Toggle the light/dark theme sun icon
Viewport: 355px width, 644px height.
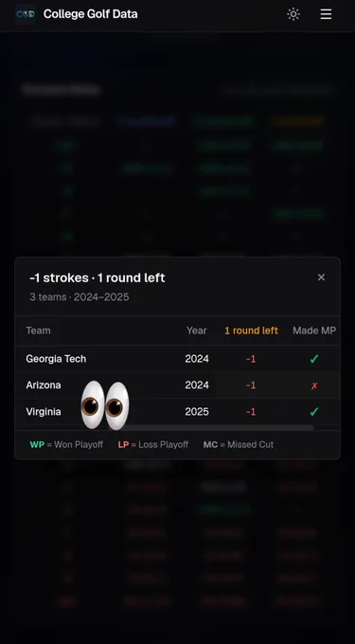pos(293,14)
